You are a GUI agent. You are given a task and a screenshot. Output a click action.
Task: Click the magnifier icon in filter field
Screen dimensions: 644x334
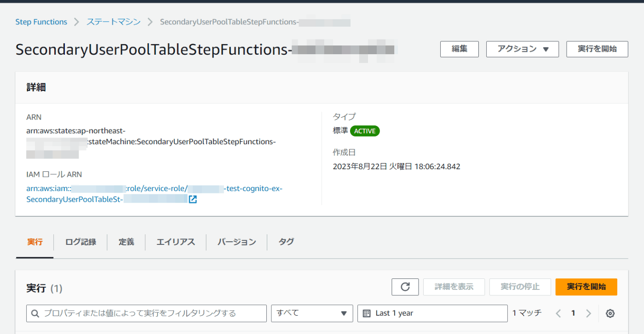pos(35,313)
